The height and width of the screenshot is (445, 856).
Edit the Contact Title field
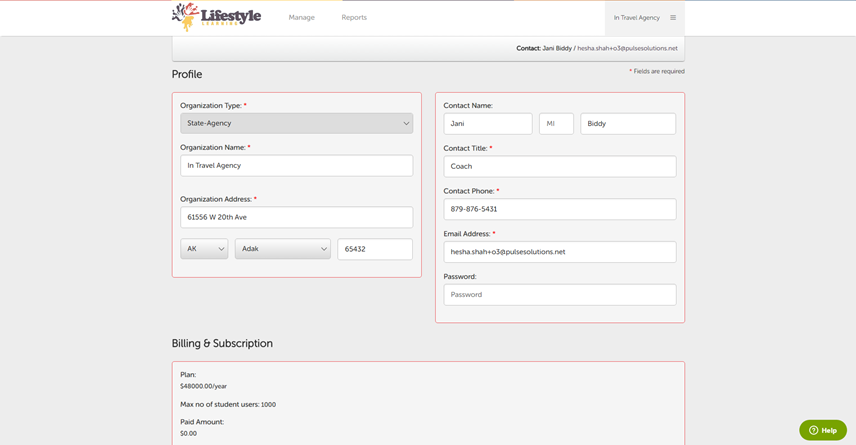click(559, 166)
